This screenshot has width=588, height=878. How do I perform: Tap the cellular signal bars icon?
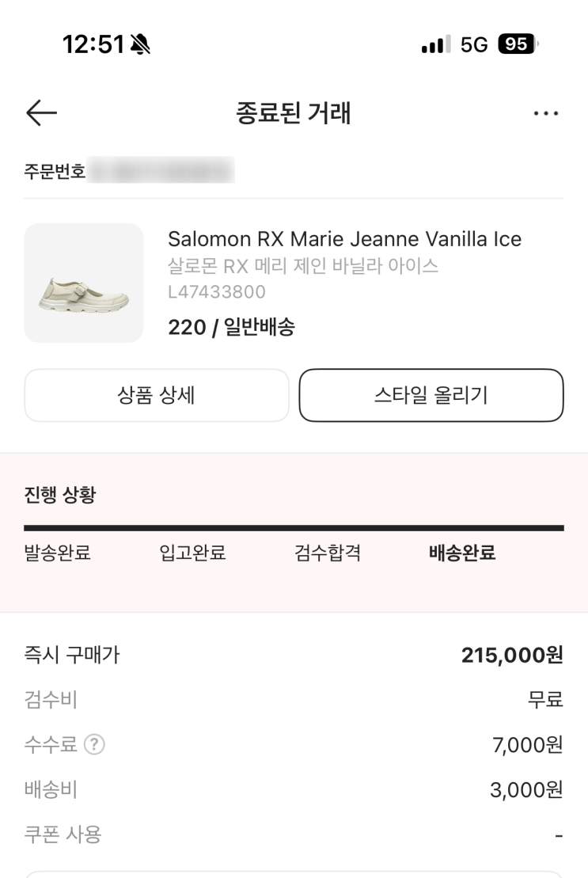click(x=434, y=45)
